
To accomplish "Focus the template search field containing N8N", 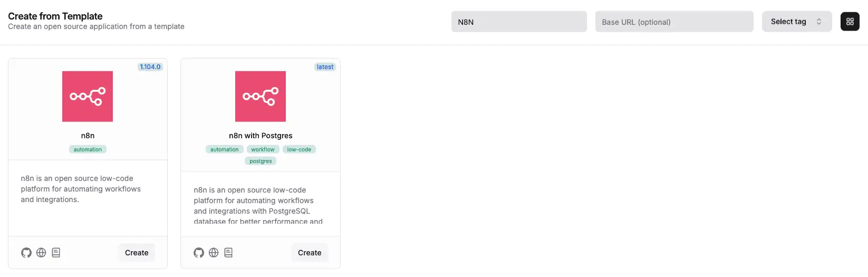I will [519, 22].
